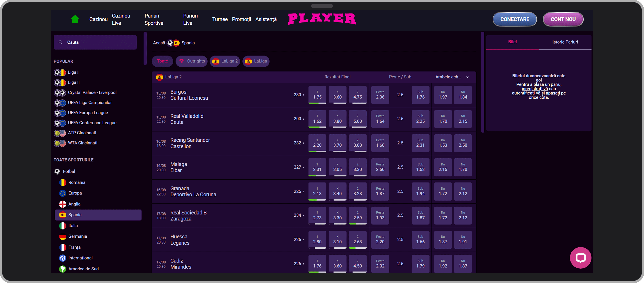Viewport: 644px width, 283px height.
Task: Click the LaLiga 2 header flag icon
Action: point(159,77)
